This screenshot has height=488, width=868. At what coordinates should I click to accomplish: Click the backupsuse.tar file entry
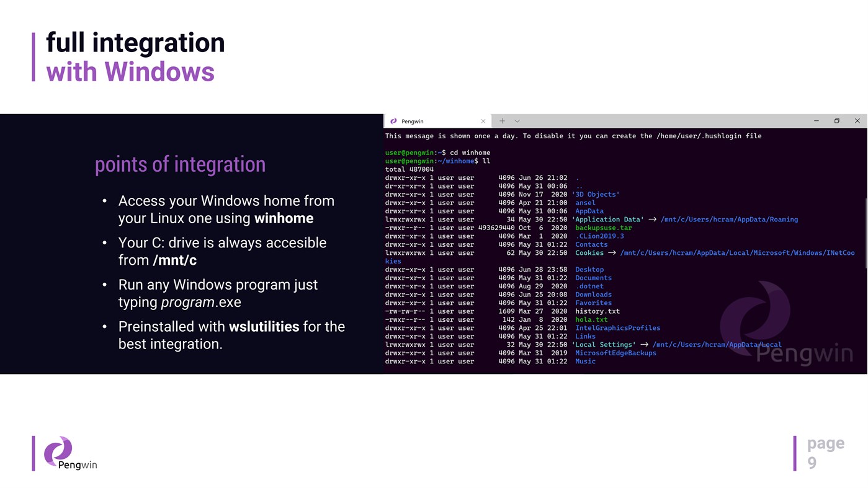(603, 227)
